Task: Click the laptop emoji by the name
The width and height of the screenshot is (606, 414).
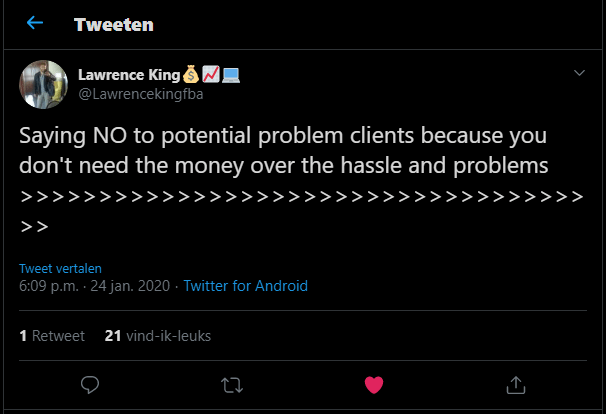Action: click(230, 74)
